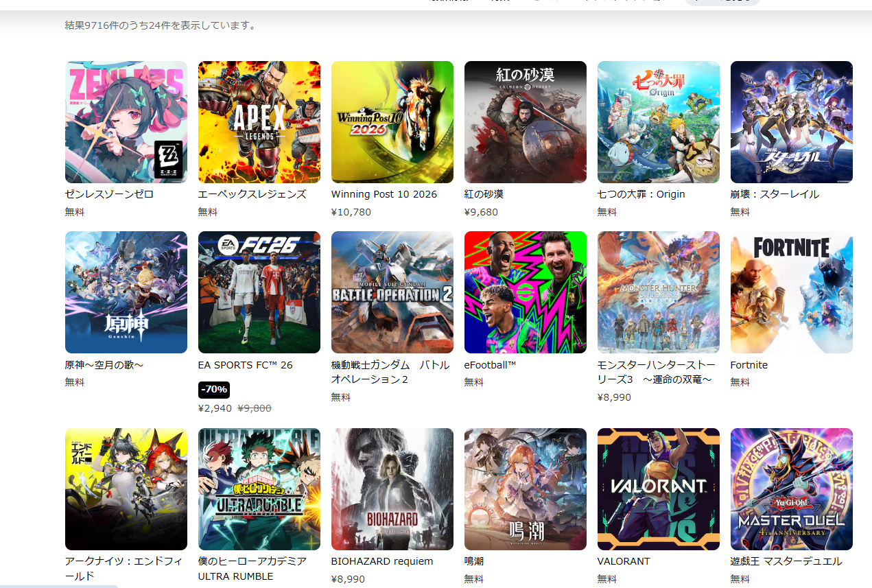Viewport: 872px width, 588px height.
Task: Open the VALORANT title link
Action: point(624,561)
